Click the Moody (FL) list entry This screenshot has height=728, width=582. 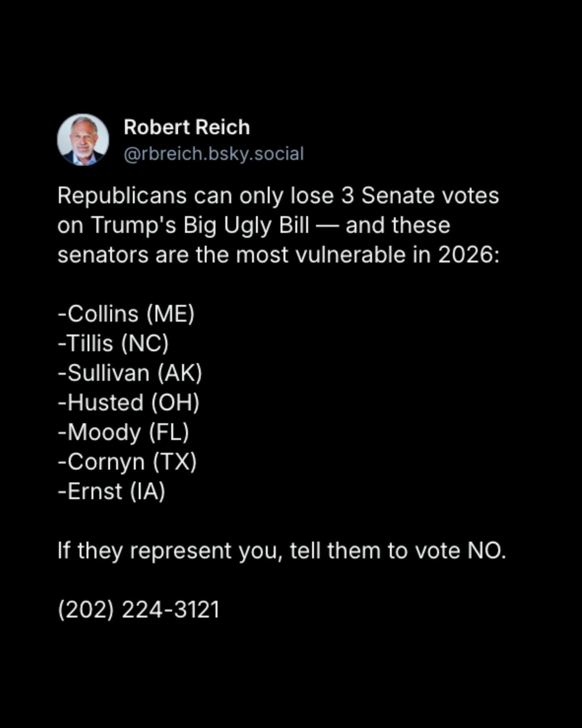[x=123, y=432]
